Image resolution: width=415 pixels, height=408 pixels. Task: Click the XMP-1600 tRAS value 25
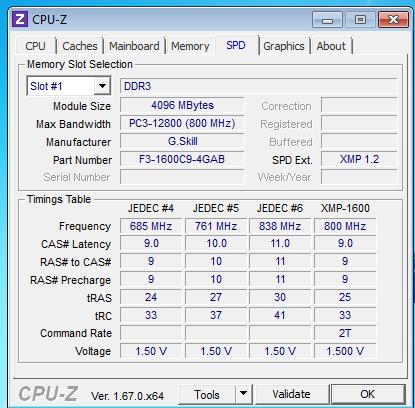click(x=345, y=297)
